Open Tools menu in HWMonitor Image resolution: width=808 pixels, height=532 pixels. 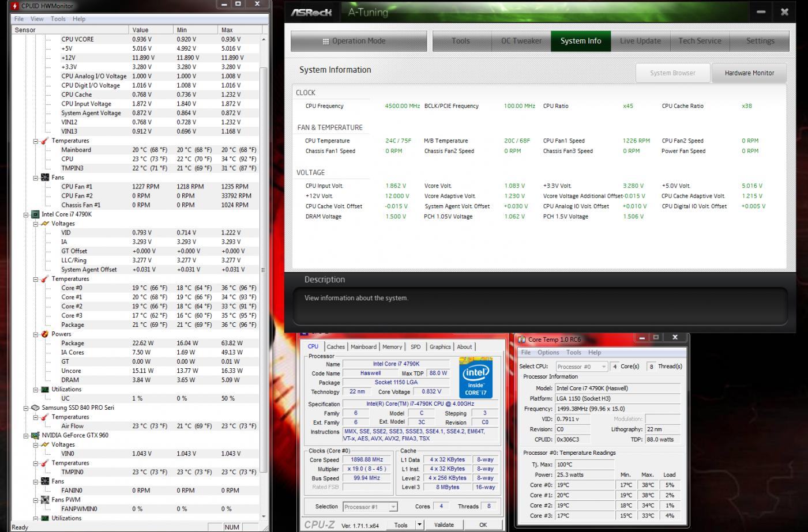[x=58, y=18]
